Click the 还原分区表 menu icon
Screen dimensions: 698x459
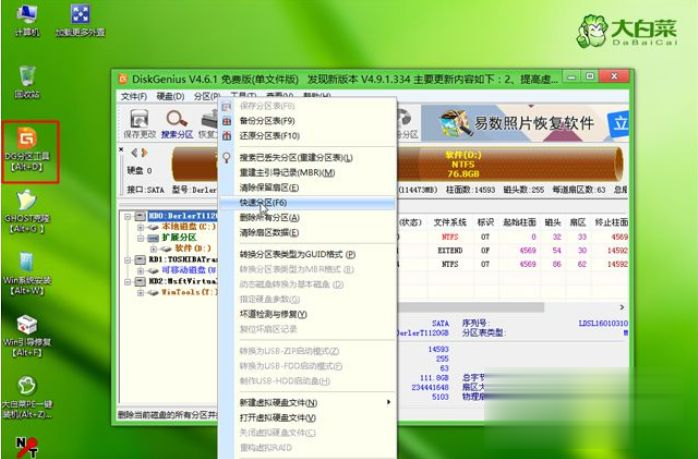[227, 136]
